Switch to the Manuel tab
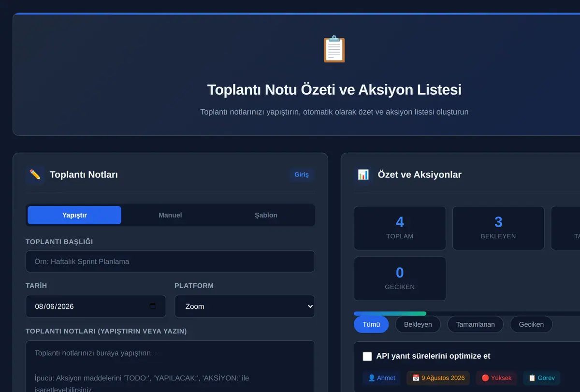The image size is (580, 392). pyautogui.click(x=170, y=215)
